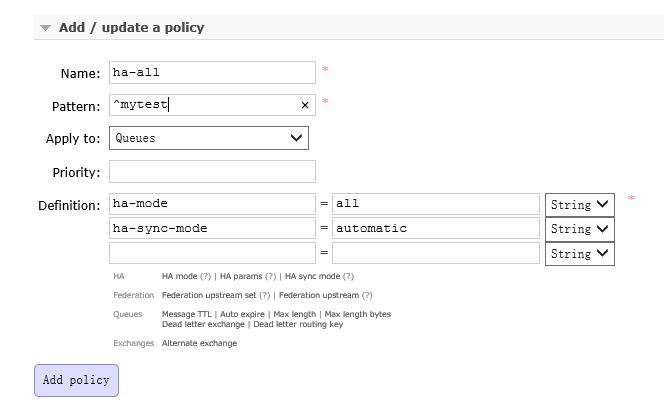
Task: Collapse the Add / update a policy section
Action: coord(45,28)
